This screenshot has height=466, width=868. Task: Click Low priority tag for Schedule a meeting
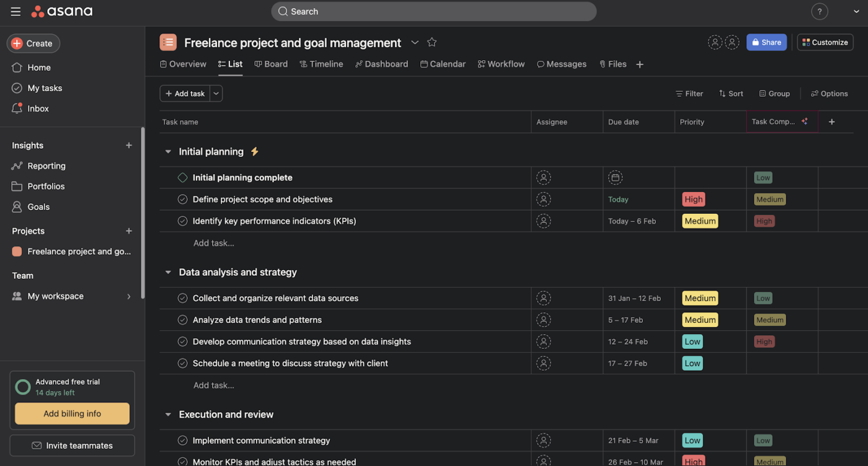693,363
